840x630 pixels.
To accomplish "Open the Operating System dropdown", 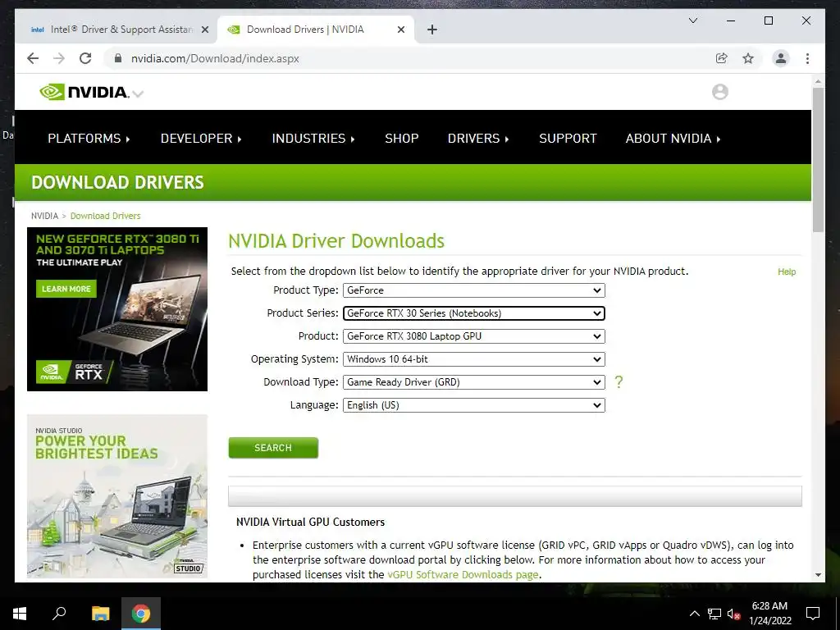I will (474, 359).
